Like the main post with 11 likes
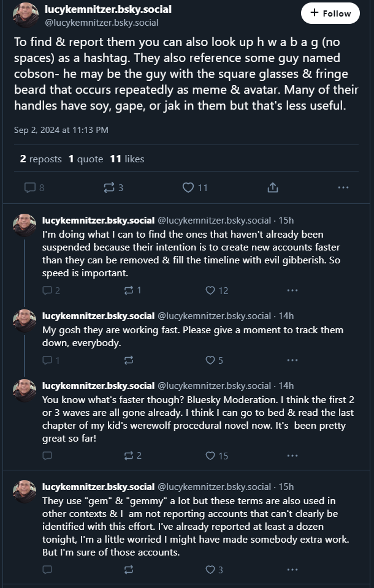Viewport: 374px width, 588px height. tap(189, 187)
